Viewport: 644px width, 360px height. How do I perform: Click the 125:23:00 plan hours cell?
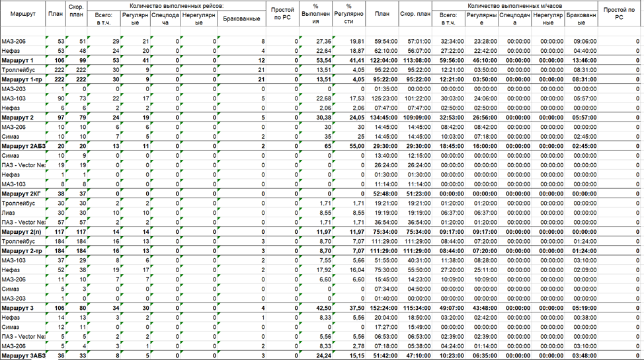tap(382, 98)
